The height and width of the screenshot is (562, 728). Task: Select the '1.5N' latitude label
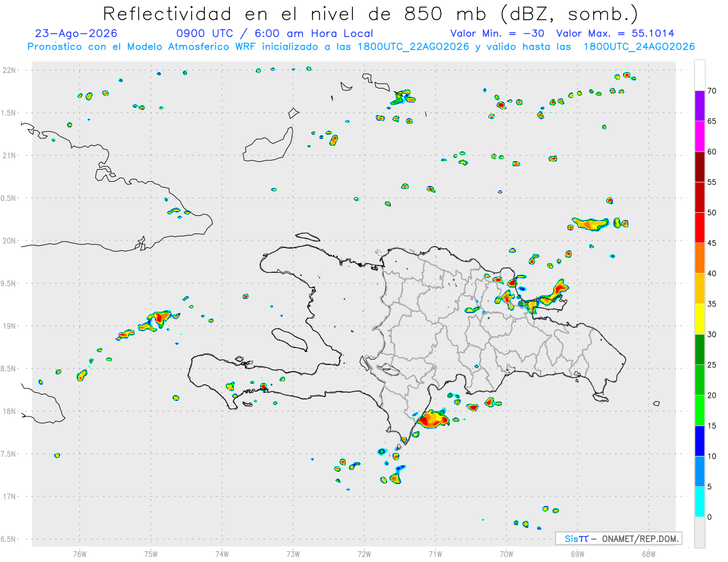pyautogui.click(x=9, y=113)
